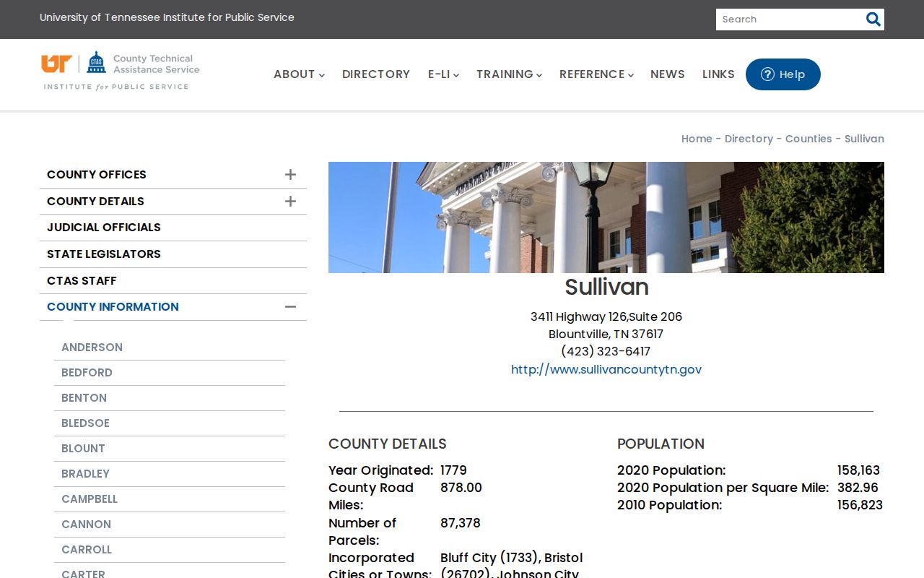Viewport: 924px width, 578px height.
Task: Open the ABOUT dropdown menu
Action: click(299, 74)
